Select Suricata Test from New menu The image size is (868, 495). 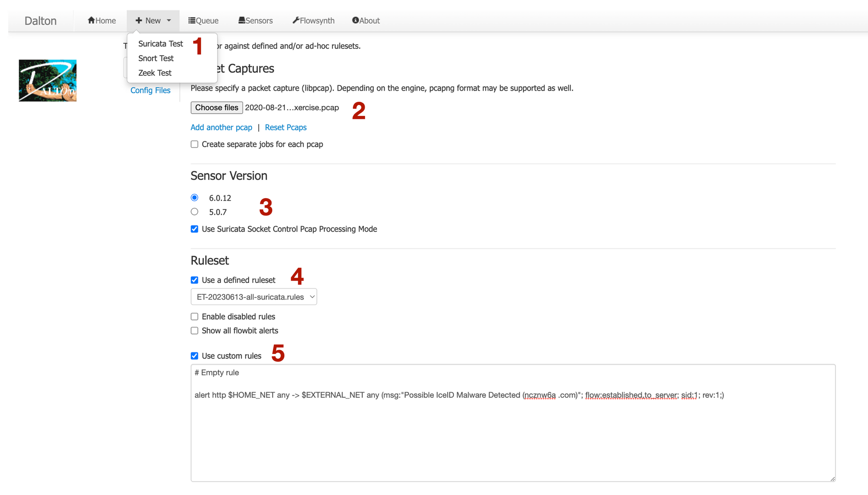[x=160, y=43]
